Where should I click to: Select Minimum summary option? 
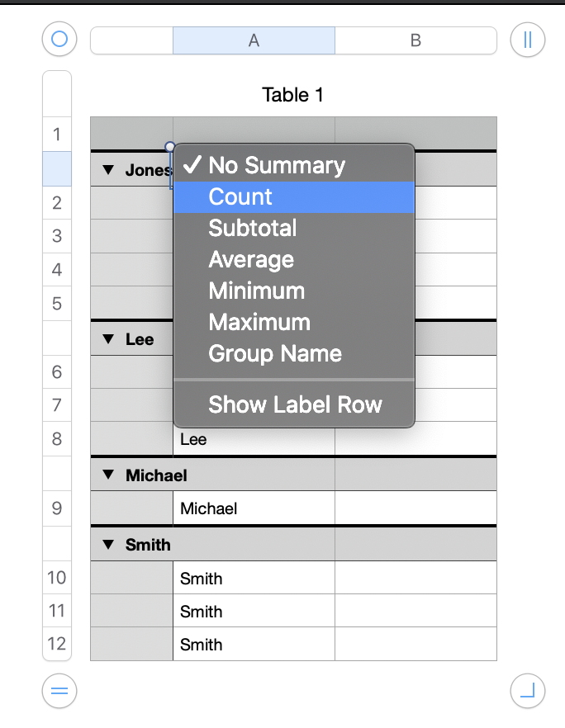pos(256,291)
